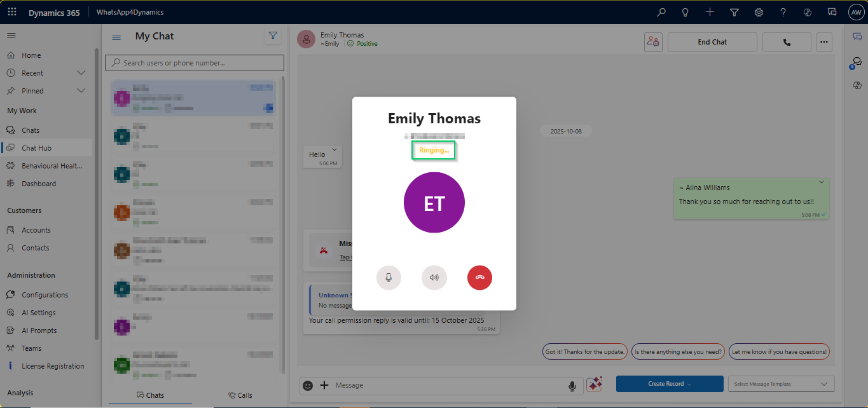Open the transfer chat people icon

tap(653, 42)
